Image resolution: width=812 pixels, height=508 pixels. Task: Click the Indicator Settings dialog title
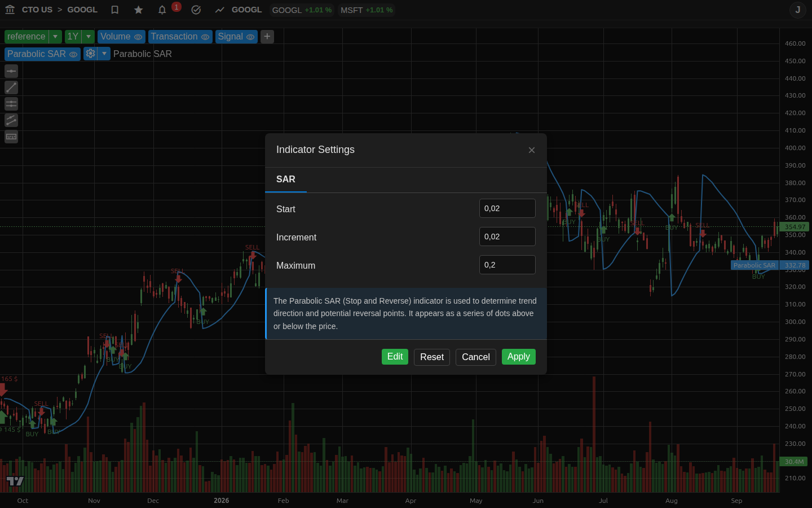(x=315, y=150)
